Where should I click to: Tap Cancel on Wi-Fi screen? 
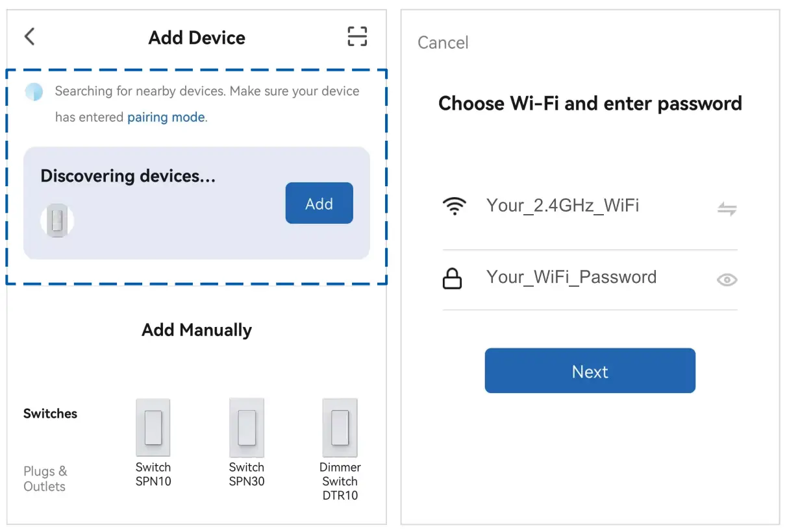click(x=443, y=43)
